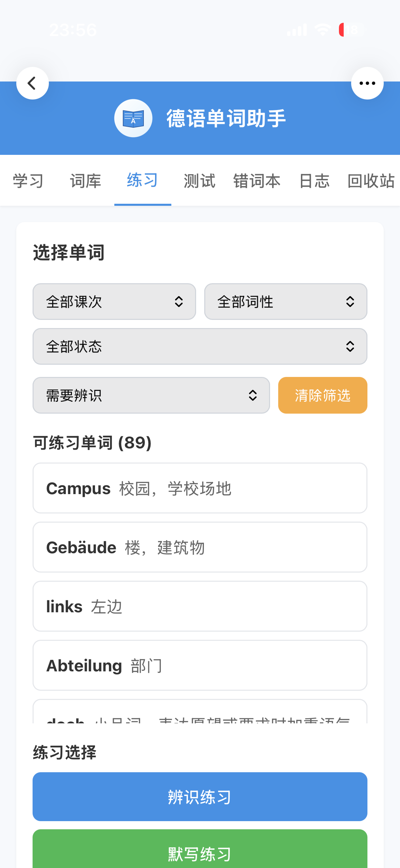This screenshot has width=400, height=868.
Task: Select the Campus word card
Action: click(200, 488)
